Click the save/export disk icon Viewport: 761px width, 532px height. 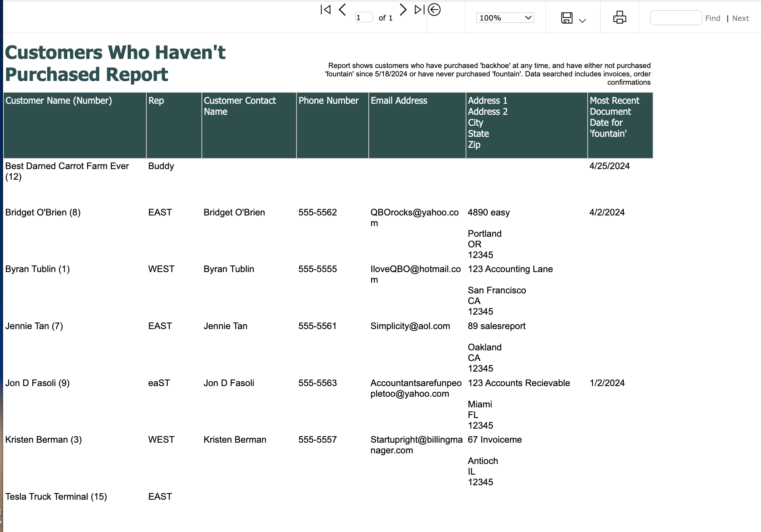(x=566, y=18)
